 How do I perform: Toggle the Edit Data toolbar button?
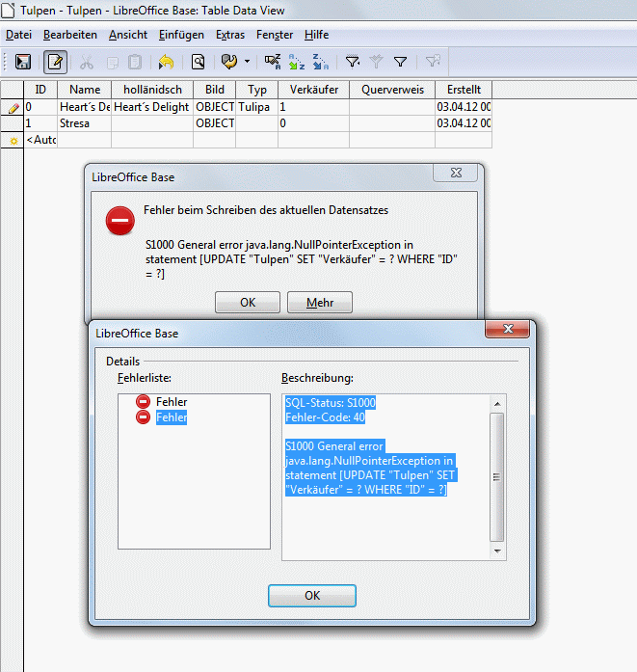(55, 62)
